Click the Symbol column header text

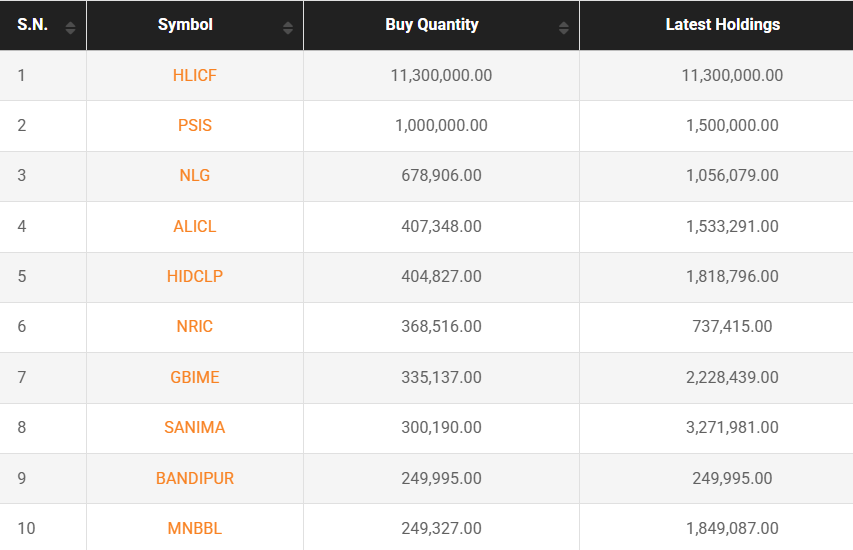pyautogui.click(x=185, y=24)
